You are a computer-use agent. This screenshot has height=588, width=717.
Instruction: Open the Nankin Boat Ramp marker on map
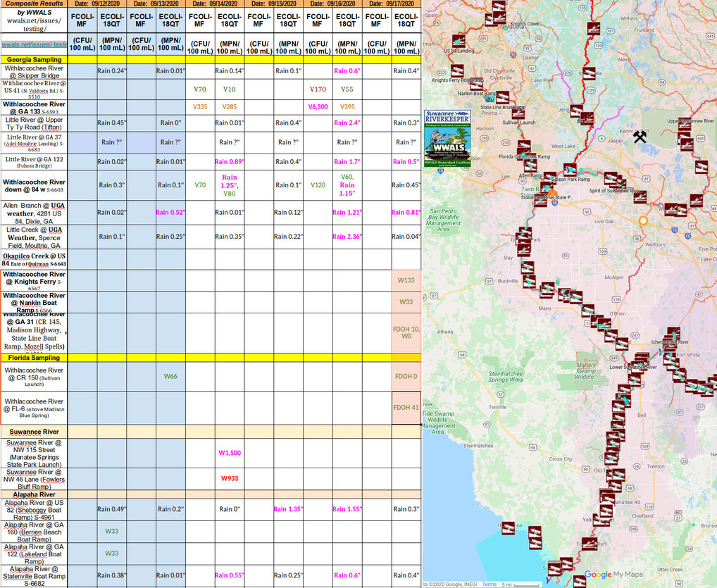point(476,85)
